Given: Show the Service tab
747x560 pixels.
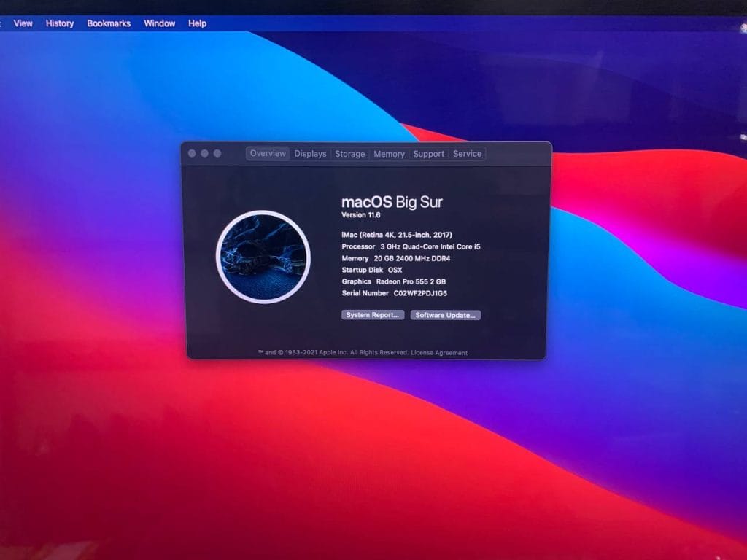Looking at the screenshot, I should pos(467,154).
